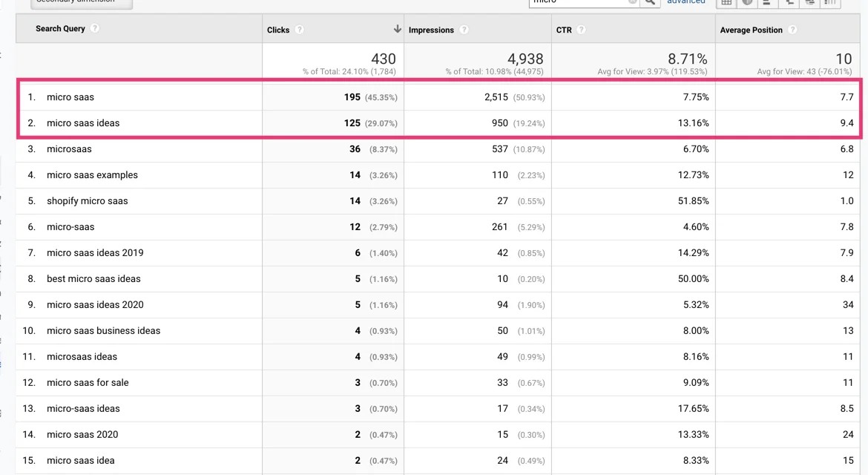Sort table by Impressions column header
Viewport: 868px width, 475px height.
pyautogui.click(x=431, y=30)
